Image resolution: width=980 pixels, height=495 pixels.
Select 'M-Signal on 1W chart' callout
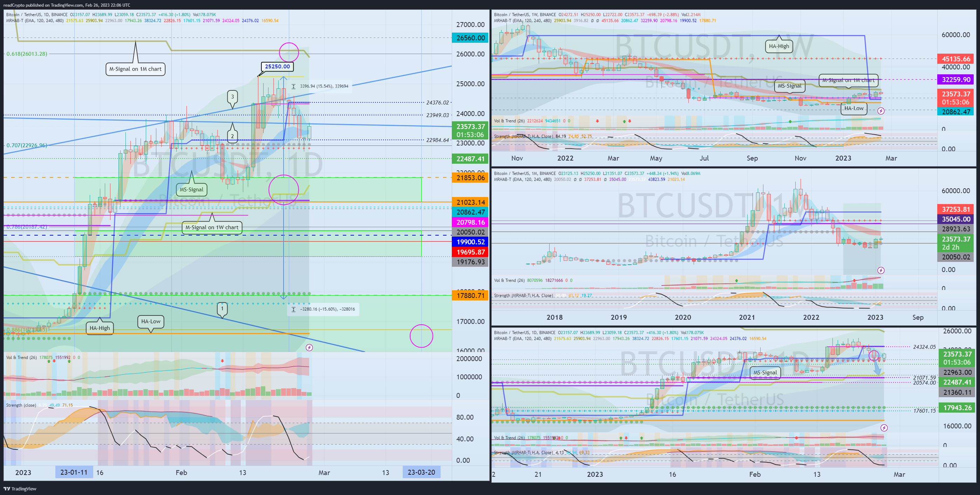[x=212, y=227]
